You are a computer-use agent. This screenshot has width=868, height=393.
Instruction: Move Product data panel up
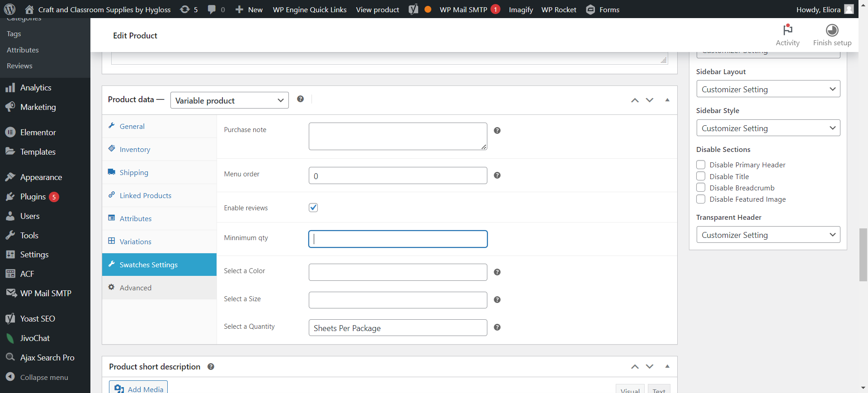(635, 100)
